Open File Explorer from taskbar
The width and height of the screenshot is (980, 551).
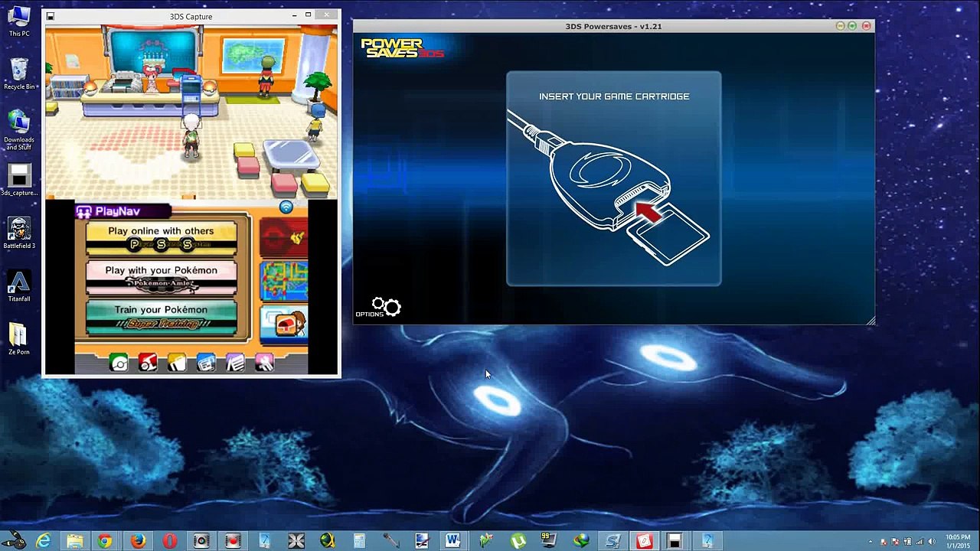click(x=74, y=541)
